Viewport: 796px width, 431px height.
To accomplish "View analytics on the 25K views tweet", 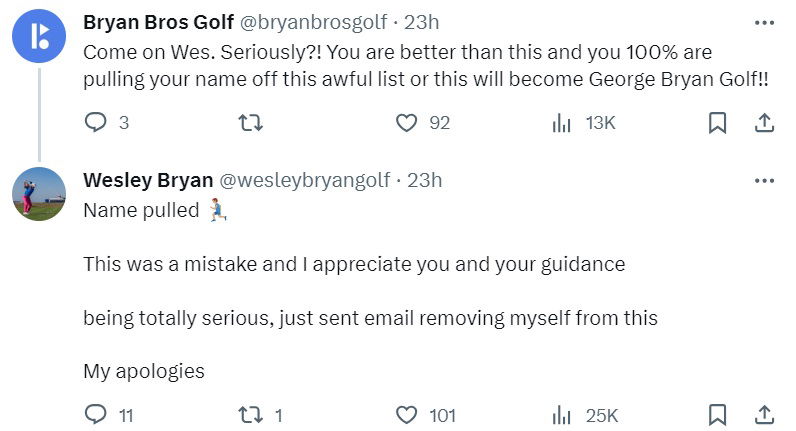I will click(562, 415).
